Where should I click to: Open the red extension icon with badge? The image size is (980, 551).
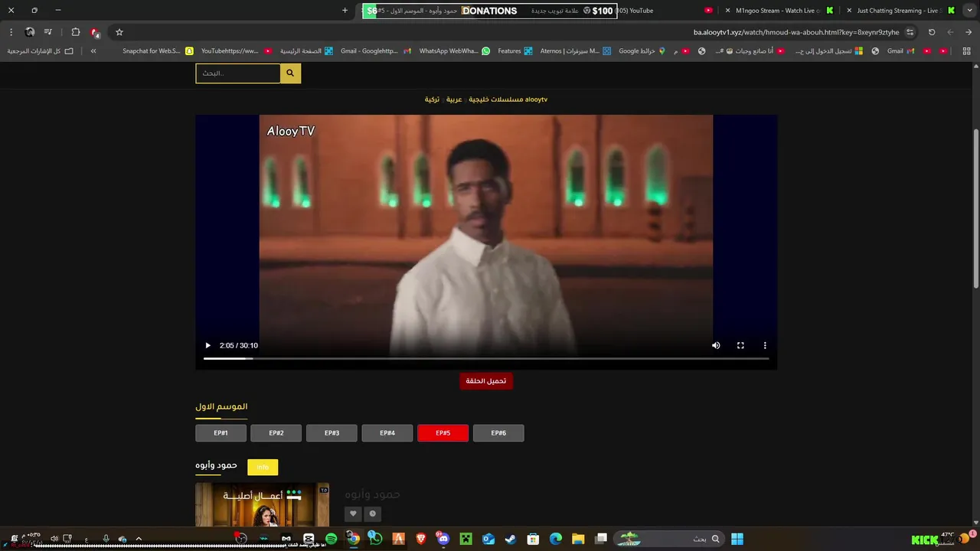click(x=95, y=32)
